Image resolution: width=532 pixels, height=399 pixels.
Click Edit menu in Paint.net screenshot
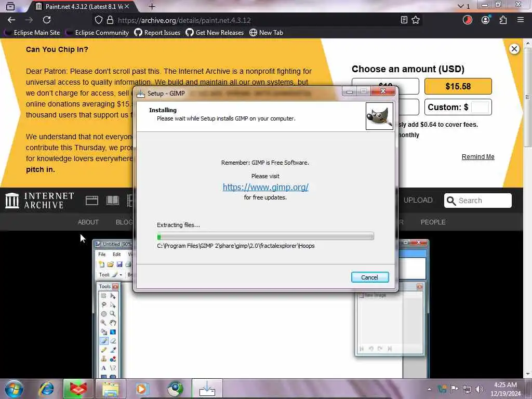[x=117, y=254]
